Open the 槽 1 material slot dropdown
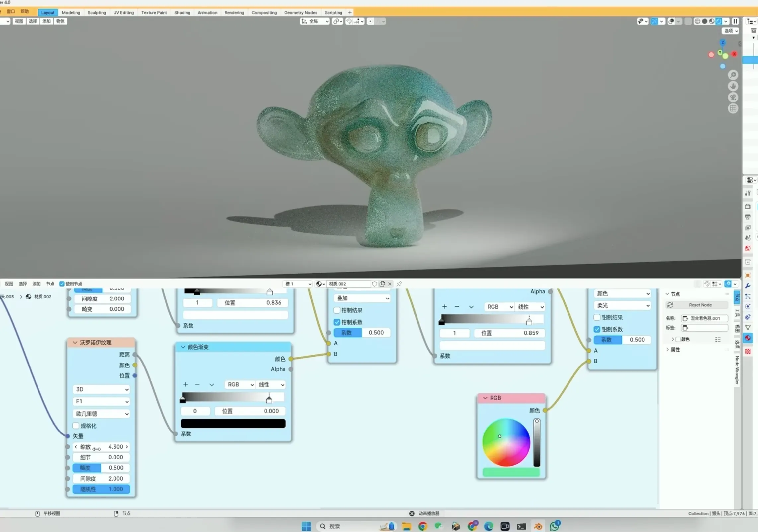Viewport: 758px width, 532px height. coord(297,284)
